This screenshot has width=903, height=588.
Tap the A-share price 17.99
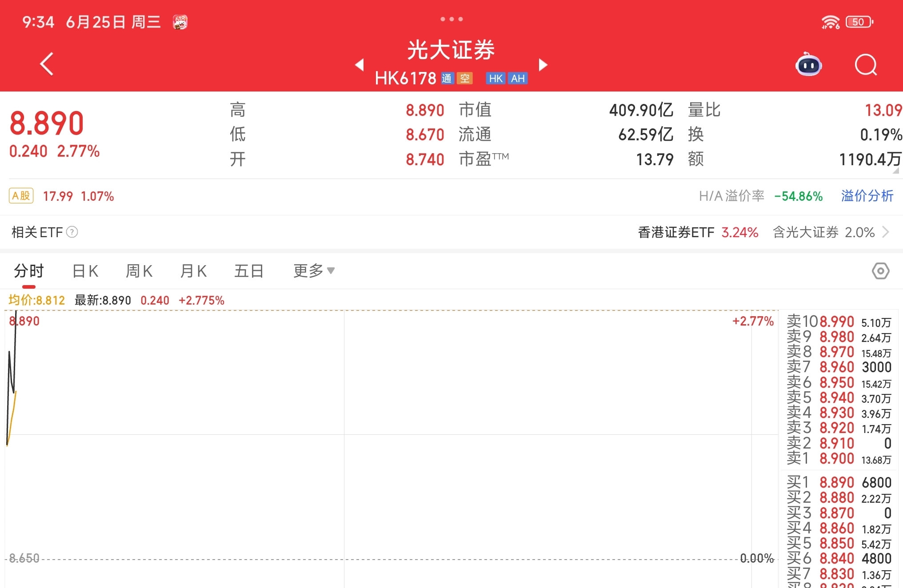(58, 196)
